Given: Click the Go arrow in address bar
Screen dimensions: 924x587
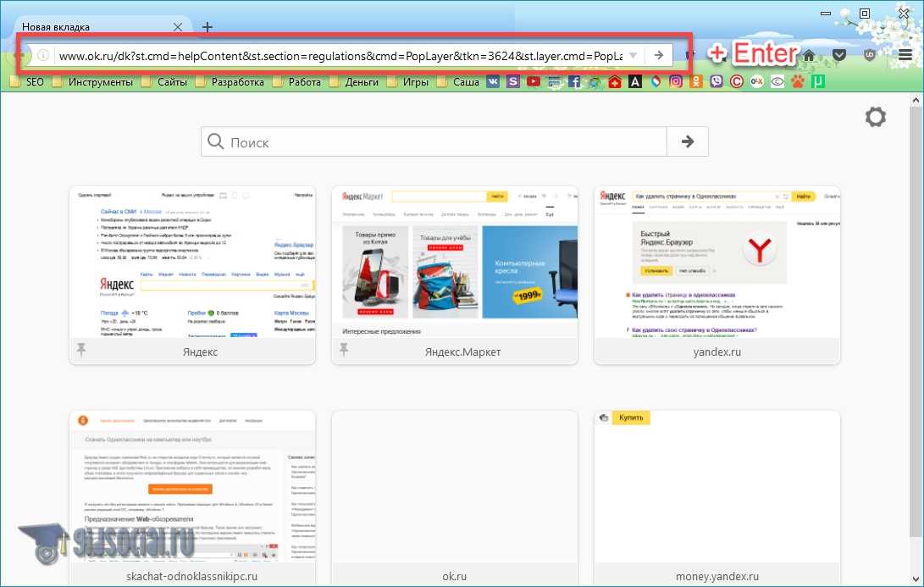Looking at the screenshot, I should click(x=658, y=56).
